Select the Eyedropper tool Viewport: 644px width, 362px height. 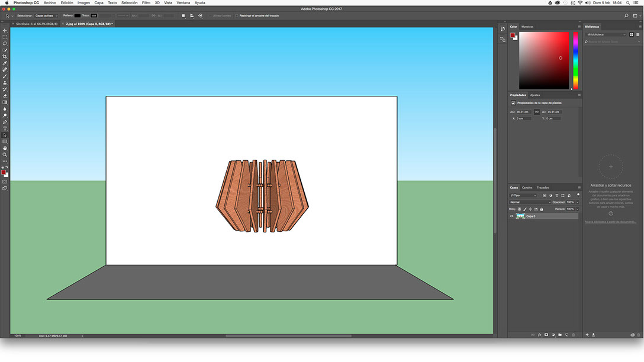click(x=5, y=63)
